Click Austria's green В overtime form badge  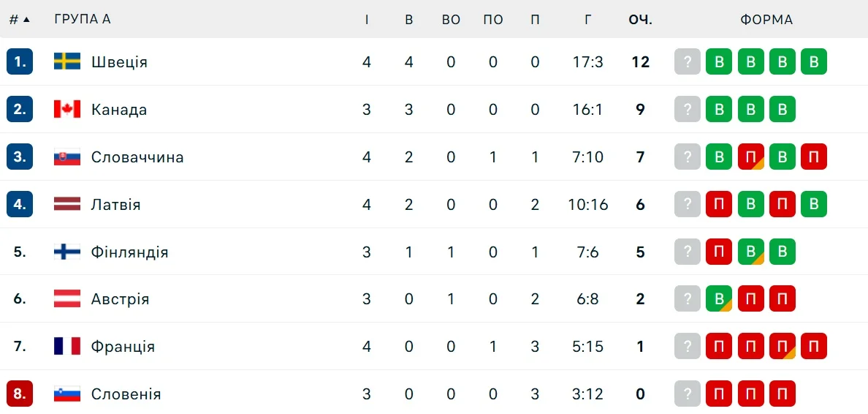point(719,298)
